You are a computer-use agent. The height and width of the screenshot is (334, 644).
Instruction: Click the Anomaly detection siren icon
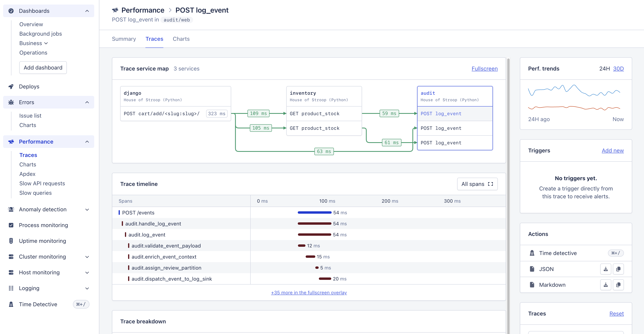[x=11, y=209]
